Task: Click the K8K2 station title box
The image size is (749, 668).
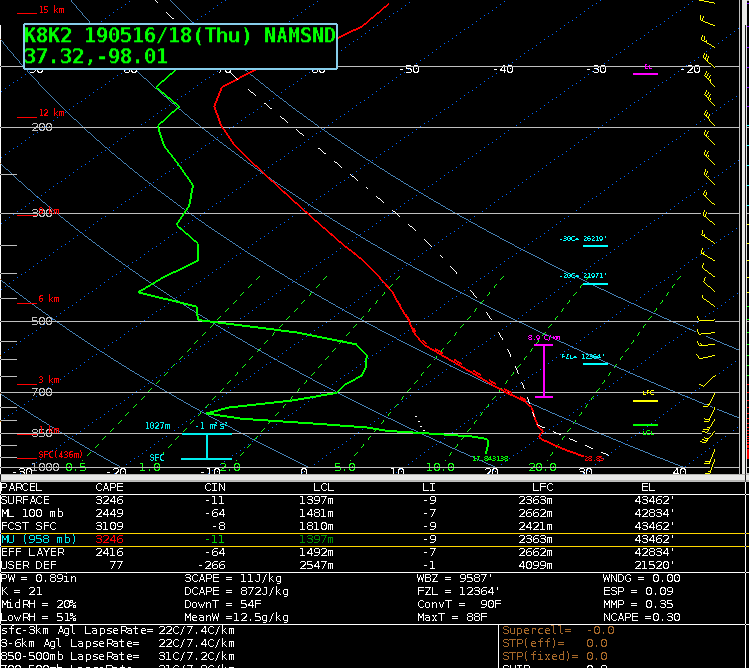Action: coord(180,46)
